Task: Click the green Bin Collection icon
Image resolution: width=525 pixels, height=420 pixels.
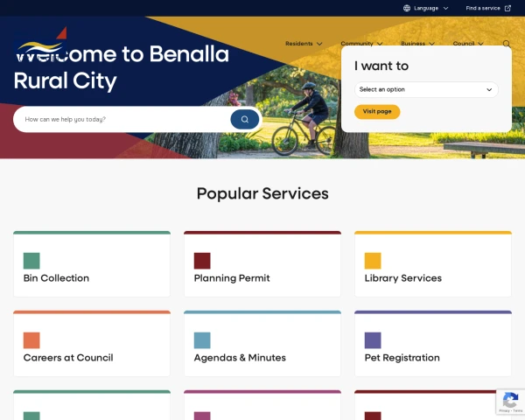Action: click(31, 261)
